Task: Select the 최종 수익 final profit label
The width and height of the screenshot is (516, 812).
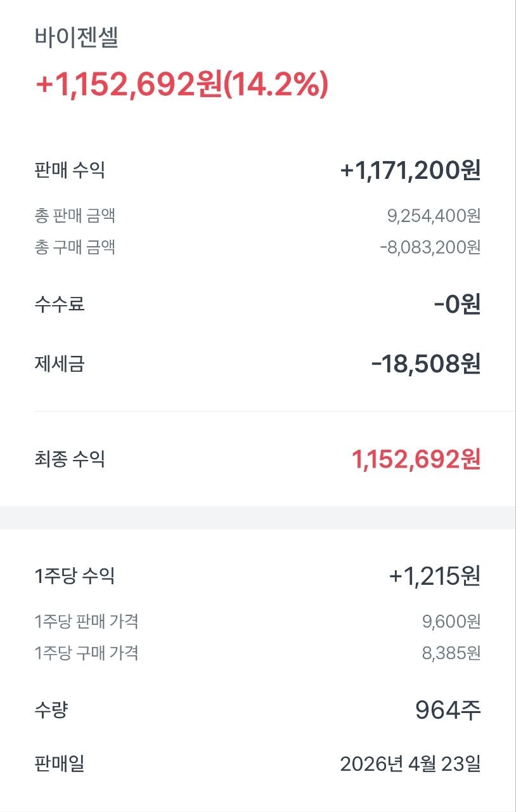Action: [70, 459]
